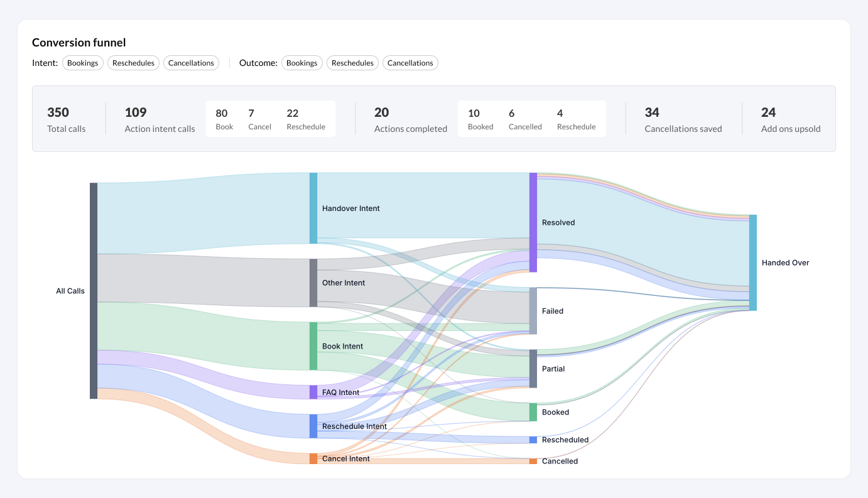Screen dimensions: 868x498
Task: Select the Partial outcome node bar
Action: [x=533, y=369]
